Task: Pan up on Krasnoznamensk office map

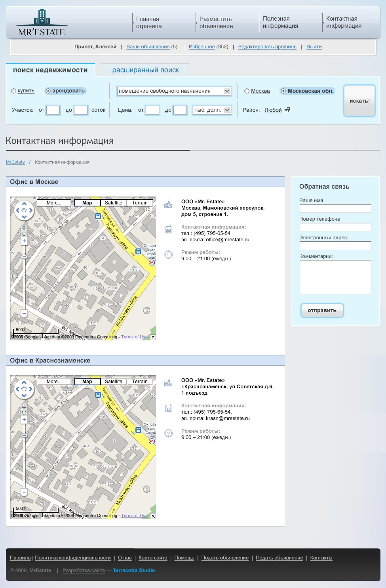Action: [x=24, y=382]
